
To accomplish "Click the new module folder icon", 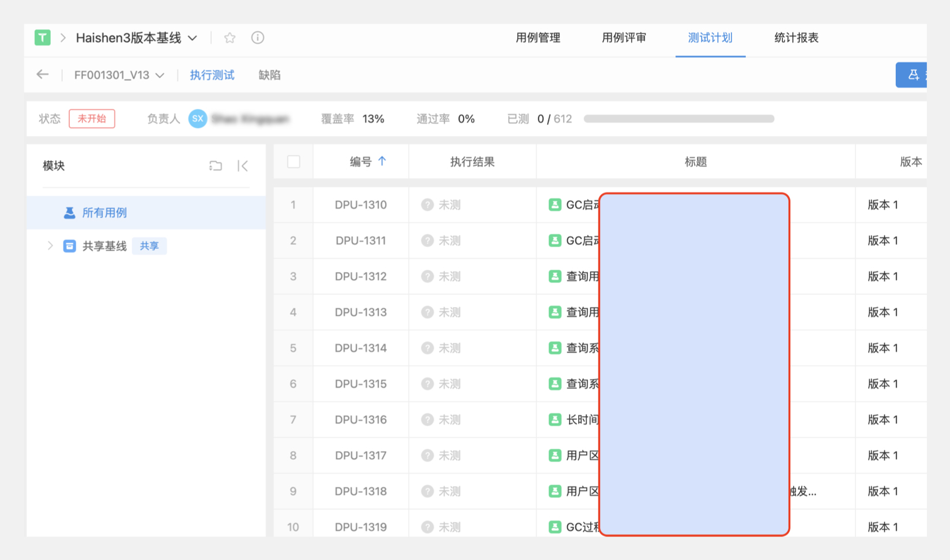I will pyautogui.click(x=216, y=166).
